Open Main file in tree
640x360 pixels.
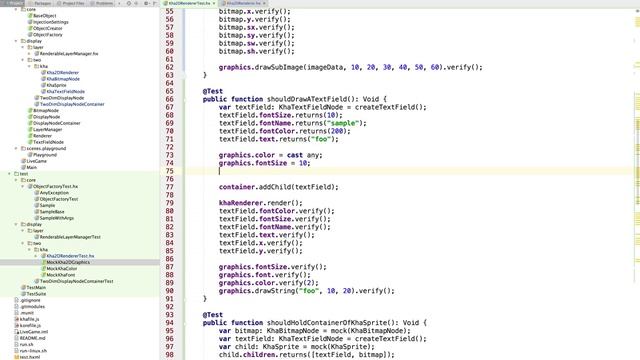29,167
